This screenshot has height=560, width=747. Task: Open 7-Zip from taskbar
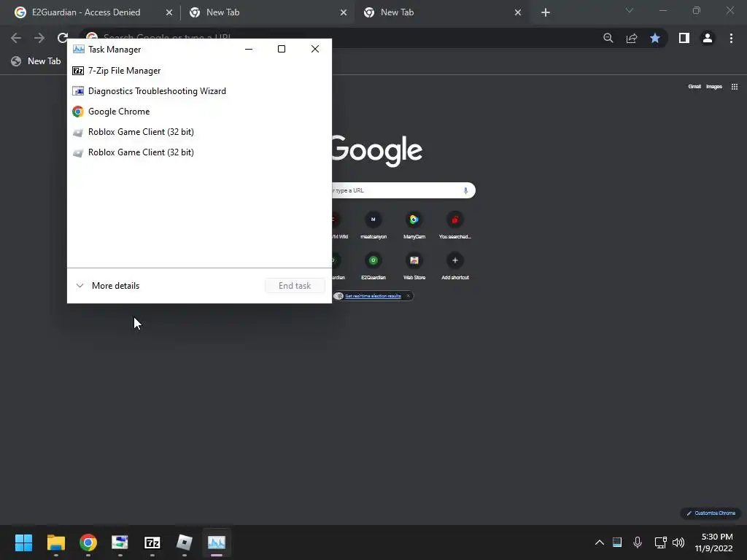[152, 542]
